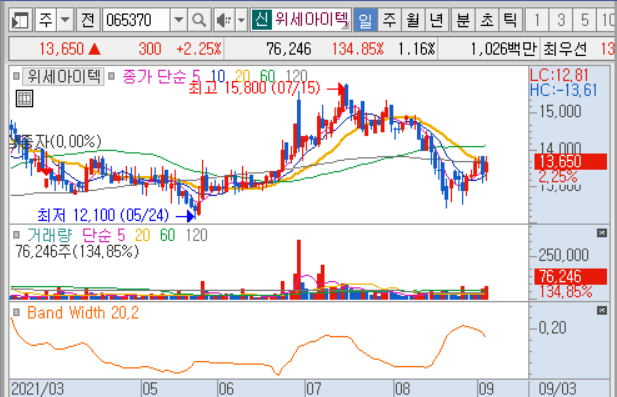The width and height of the screenshot is (617, 397).
Task: Click the 134.85% volume ratio in the quote bar
Action: click(357, 49)
